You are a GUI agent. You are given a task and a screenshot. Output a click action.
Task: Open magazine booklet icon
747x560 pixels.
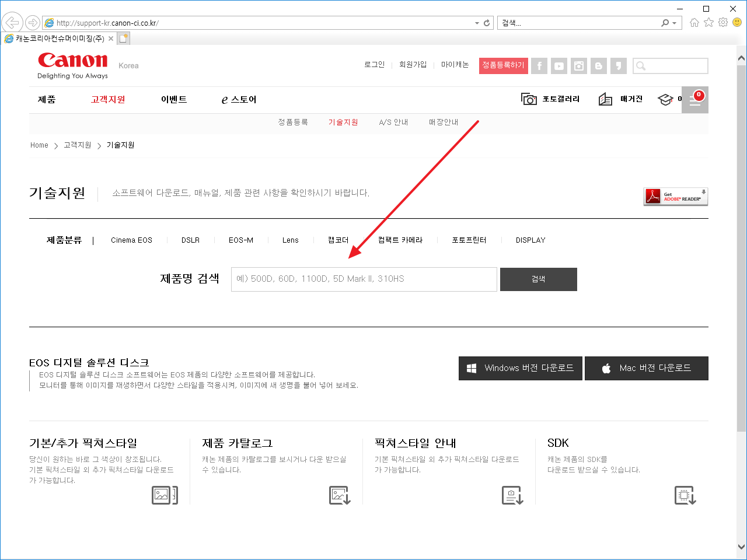(x=605, y=99)
